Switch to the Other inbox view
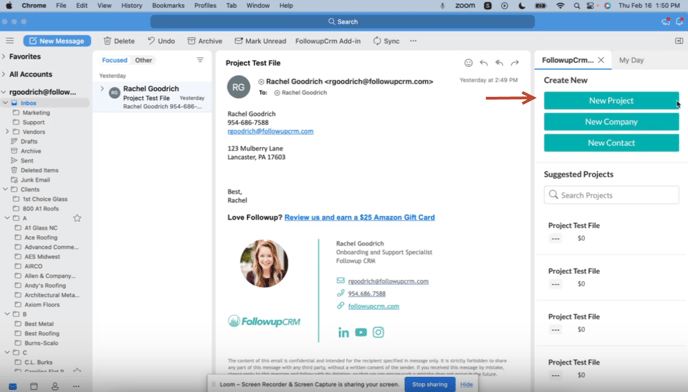This screenshot has height=392, width=688. [143, 60]
